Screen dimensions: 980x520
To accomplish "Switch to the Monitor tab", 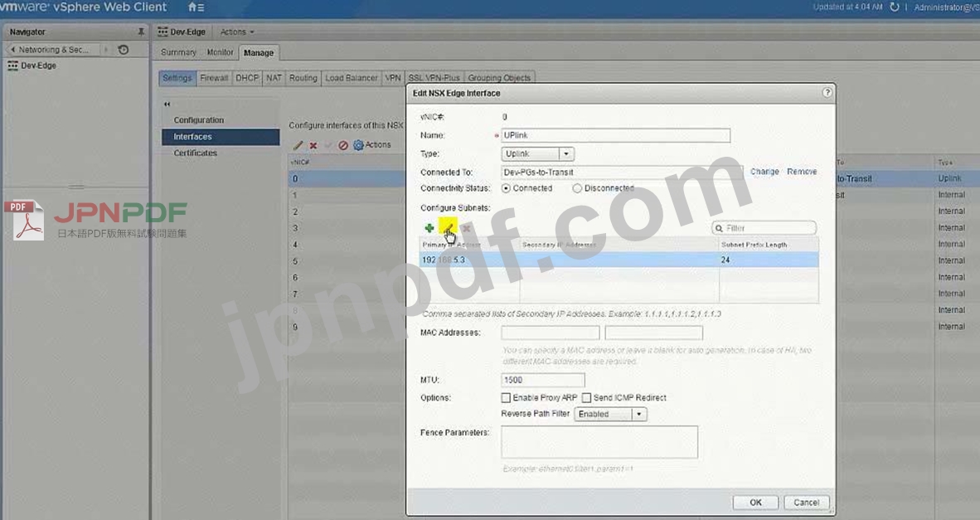I will pyautogui.click(x=220, y=52).
